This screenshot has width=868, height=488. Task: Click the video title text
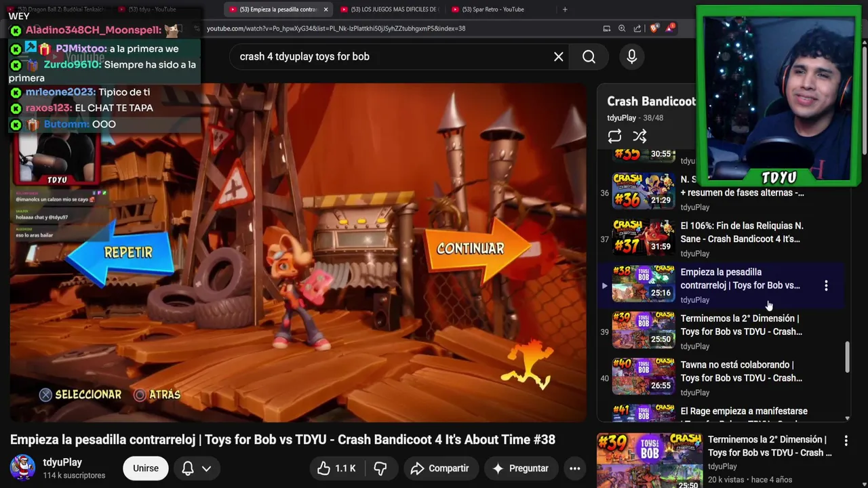[x=283, y=440]
